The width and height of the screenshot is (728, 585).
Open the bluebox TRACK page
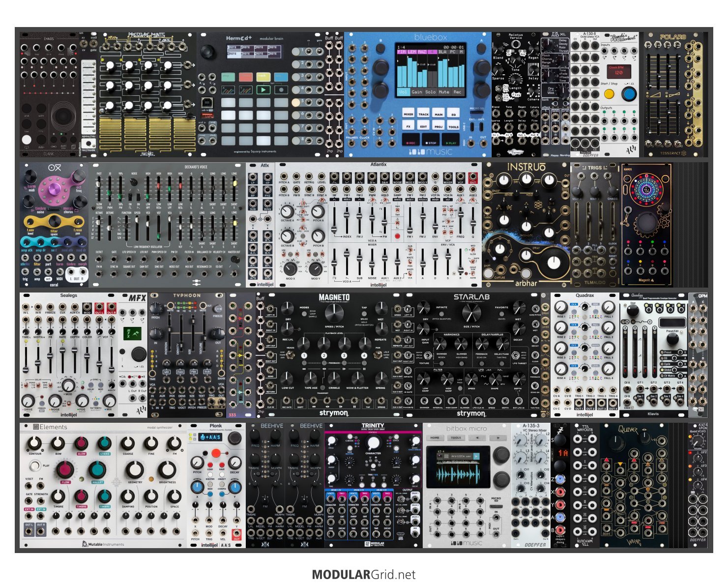(x=423, y=113)
